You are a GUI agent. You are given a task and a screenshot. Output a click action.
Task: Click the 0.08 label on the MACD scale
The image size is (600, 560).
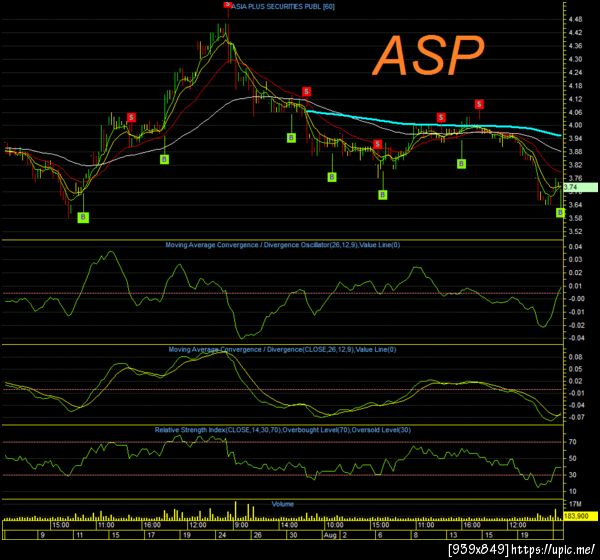pos(575,357)
